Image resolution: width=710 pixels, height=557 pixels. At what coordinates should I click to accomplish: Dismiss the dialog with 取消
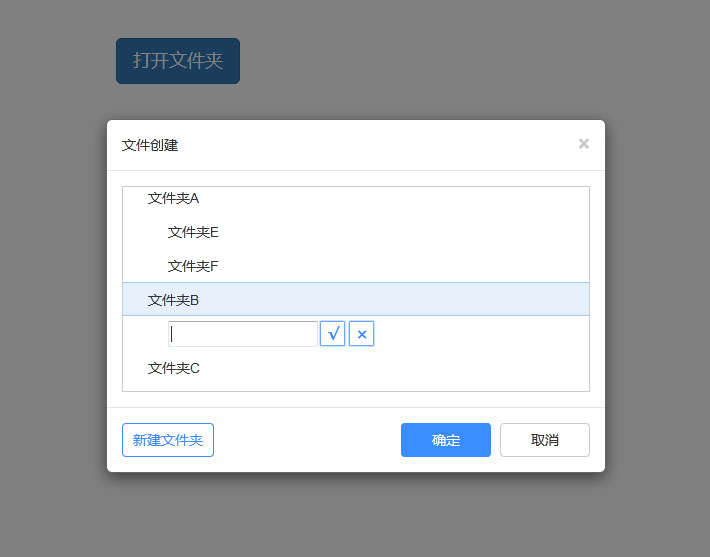545,440
